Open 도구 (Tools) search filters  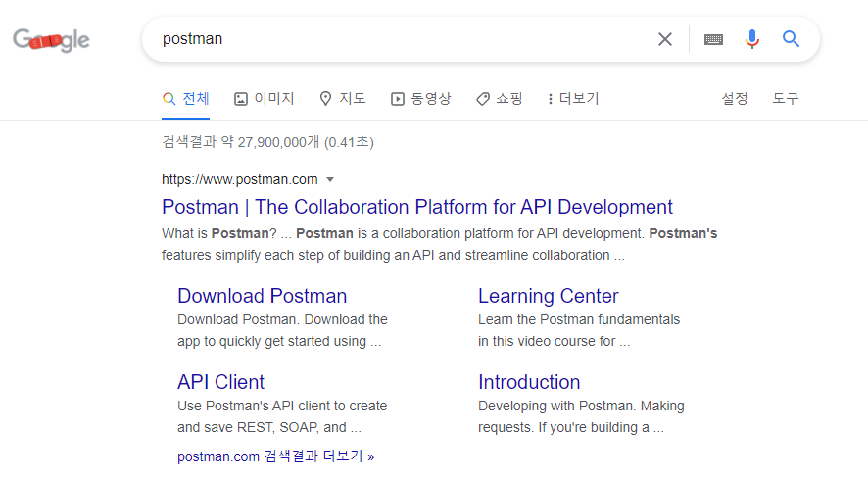coord(786,99)
